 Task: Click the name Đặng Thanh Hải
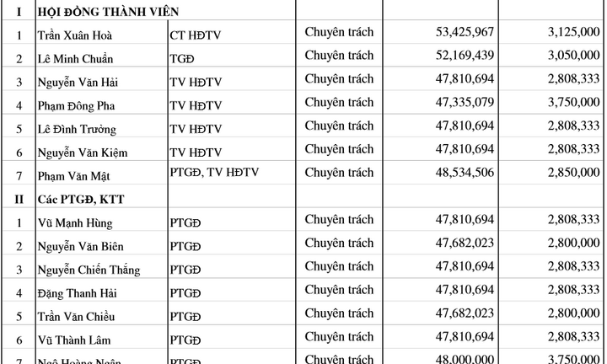coord(80,294)
